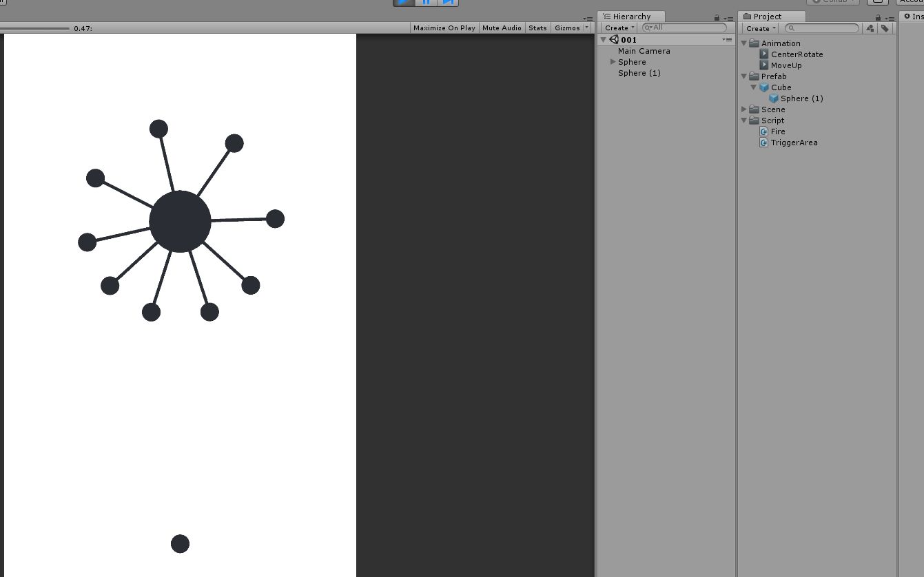Click the large center circle in Game view
Screen dimensions: 924x577
[x=180, y=222]
